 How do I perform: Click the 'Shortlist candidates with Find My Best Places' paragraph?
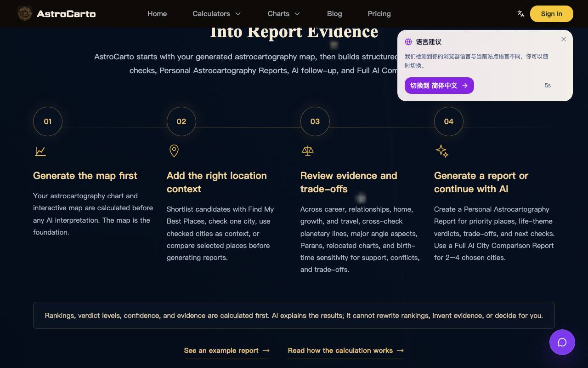[220, 233]
